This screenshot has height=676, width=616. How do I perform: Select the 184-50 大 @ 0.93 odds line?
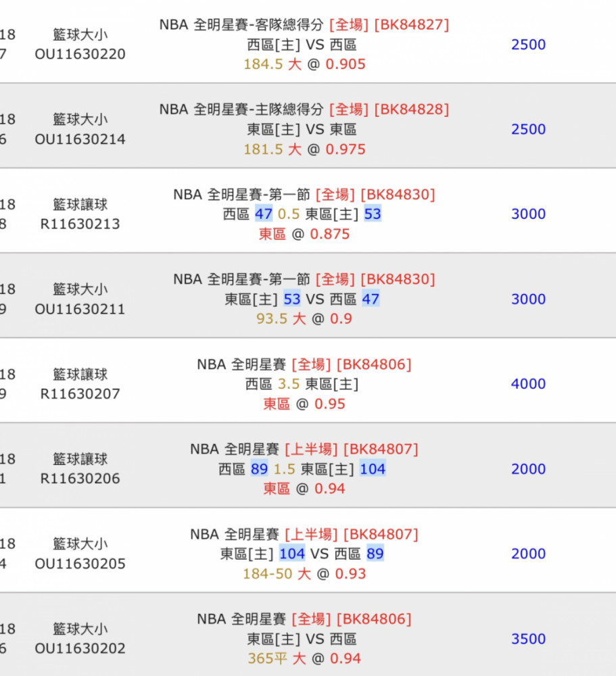tap(304, 574)
